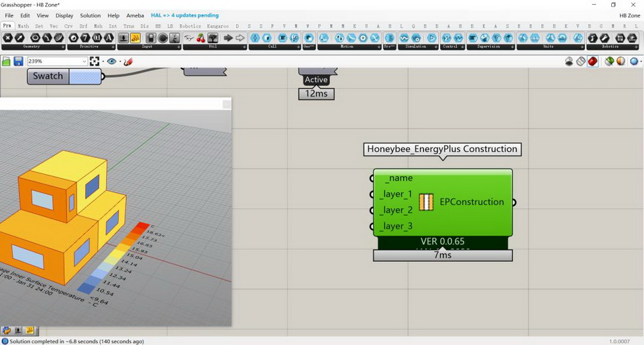Screen dimensions: 644x345
Task: Click the glasses icon in the Util panel
Action: click(189, 38)
